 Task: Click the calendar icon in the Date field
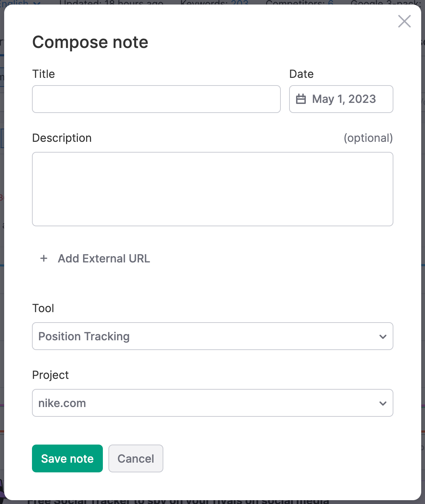pos(301,99)
